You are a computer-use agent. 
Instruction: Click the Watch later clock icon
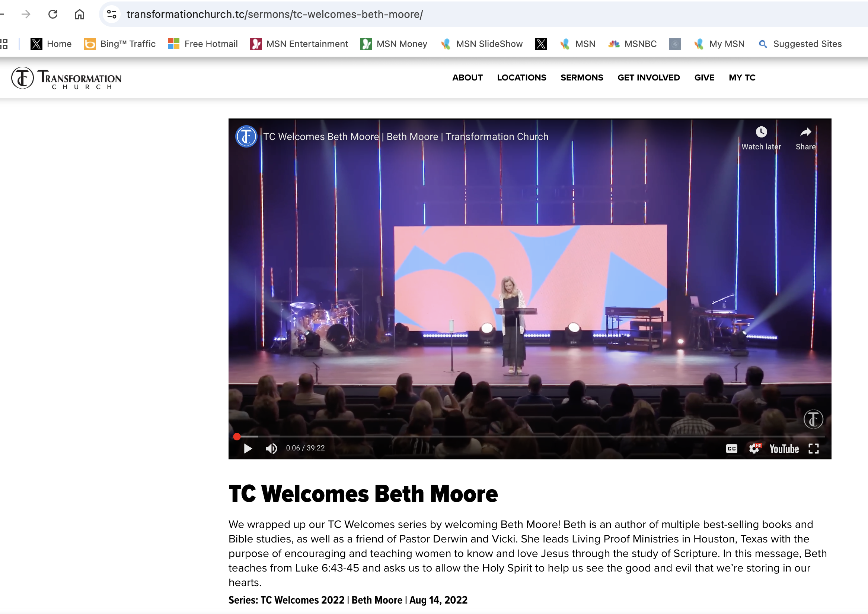click(761, 132)
